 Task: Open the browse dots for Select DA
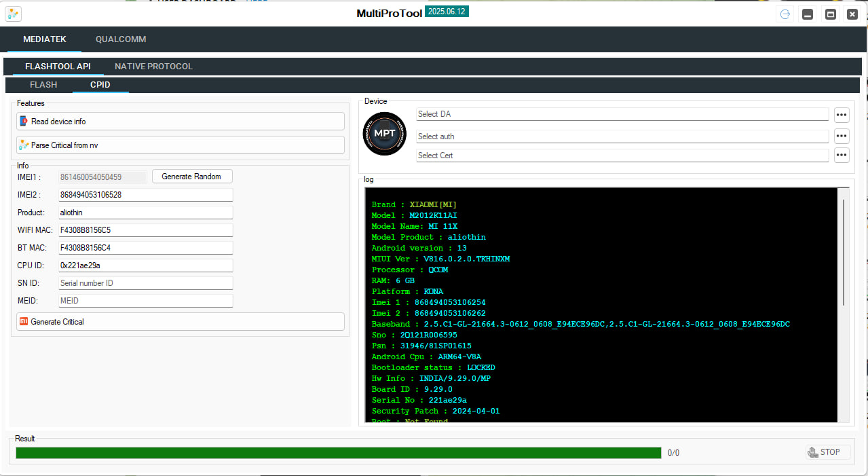point(842,115)
